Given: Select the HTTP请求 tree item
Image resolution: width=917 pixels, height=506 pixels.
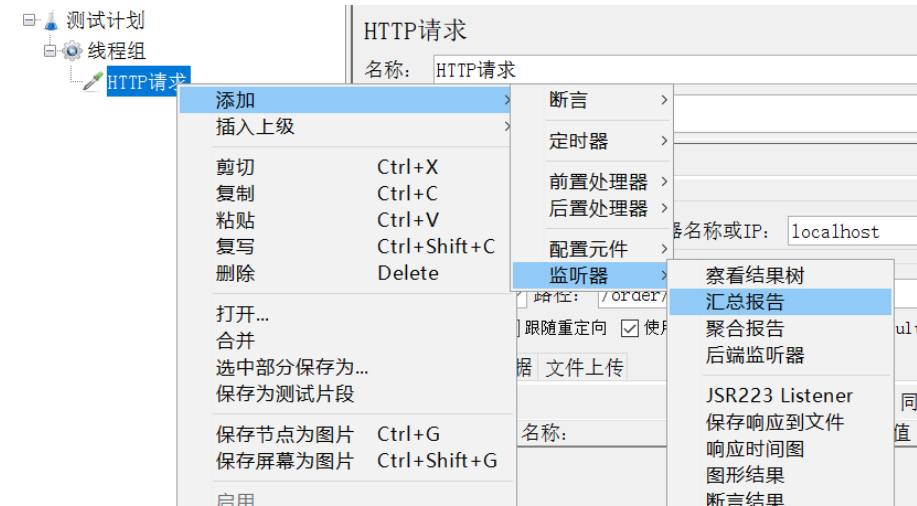Looking at the screenshot, I should (148, 81).
